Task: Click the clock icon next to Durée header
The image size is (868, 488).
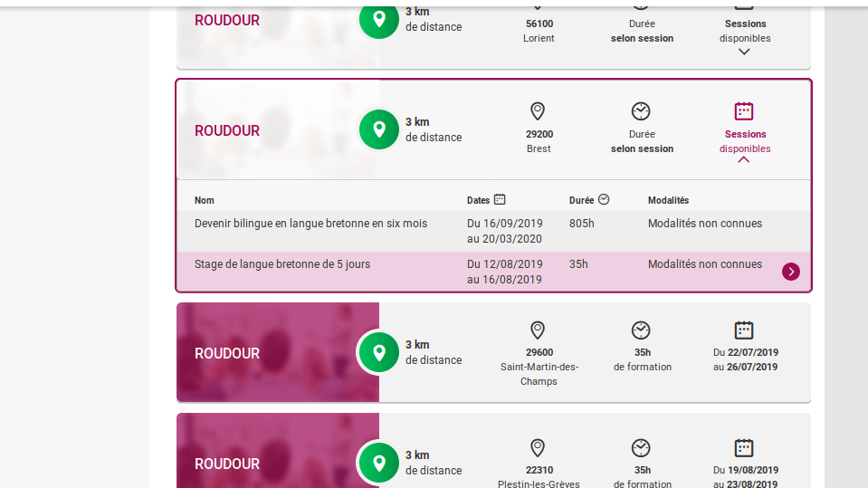Action: pyautogui.click(x=604, y=199)
